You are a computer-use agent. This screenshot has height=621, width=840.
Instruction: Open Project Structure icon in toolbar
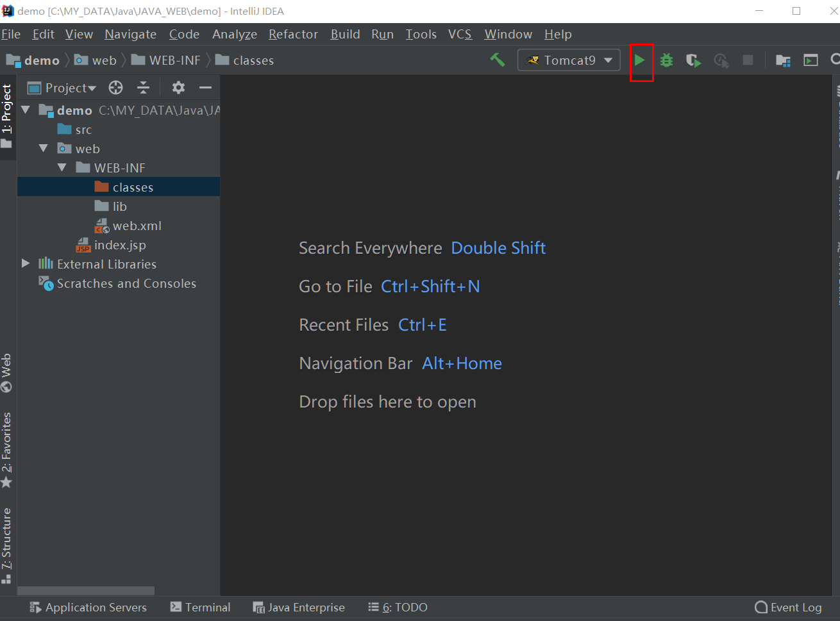(x=783, y=60)
